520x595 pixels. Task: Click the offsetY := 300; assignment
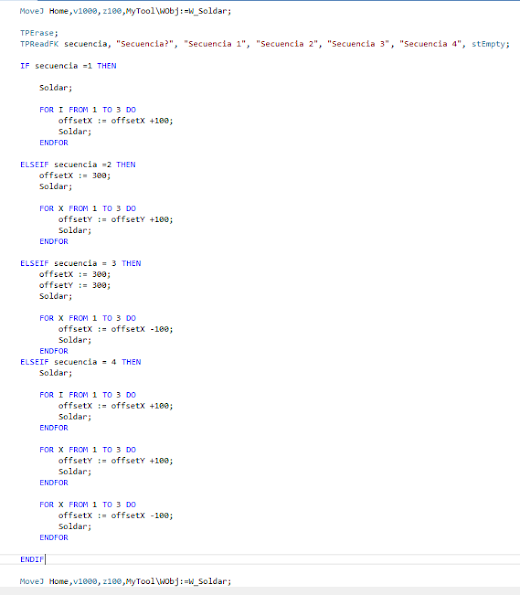[75, 285]
